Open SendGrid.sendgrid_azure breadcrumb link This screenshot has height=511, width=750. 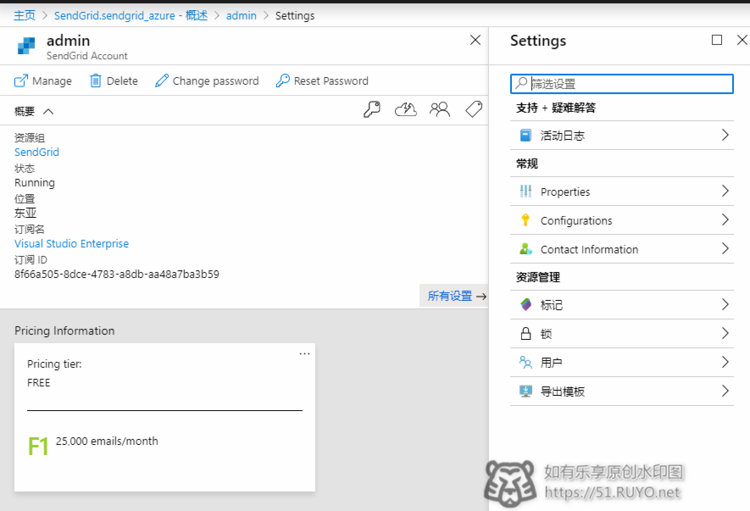(131, 16)
